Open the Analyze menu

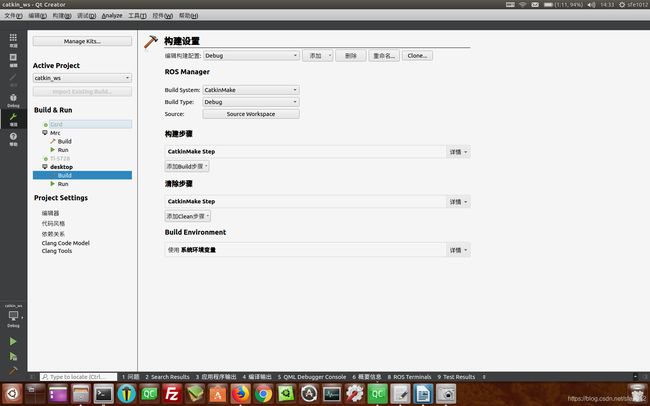112,16
